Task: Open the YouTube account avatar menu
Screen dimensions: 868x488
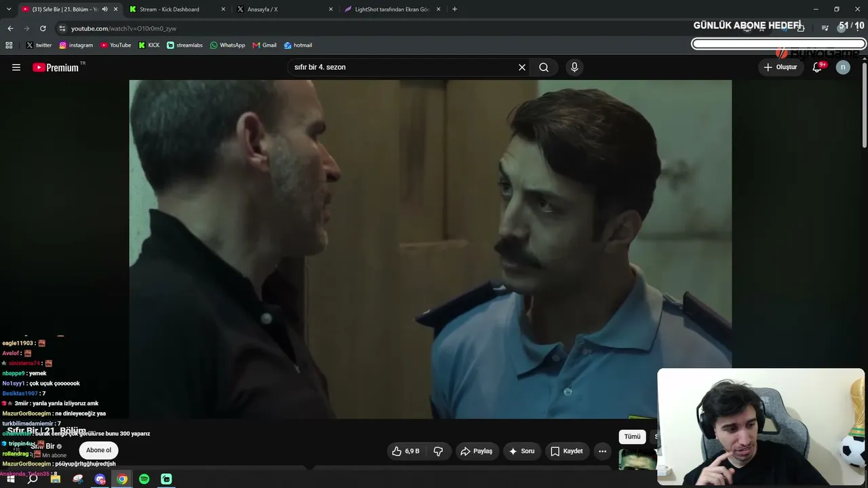Action: (843, 67)
